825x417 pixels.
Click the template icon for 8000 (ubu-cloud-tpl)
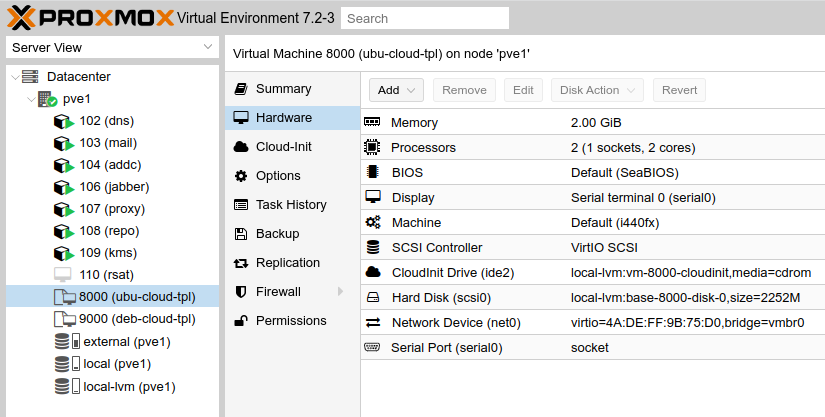click(x=65, y=297)
